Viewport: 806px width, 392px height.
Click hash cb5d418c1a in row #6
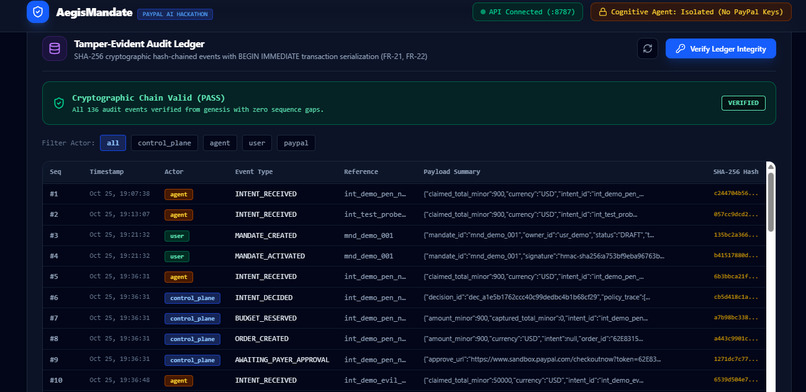point(736,297)
